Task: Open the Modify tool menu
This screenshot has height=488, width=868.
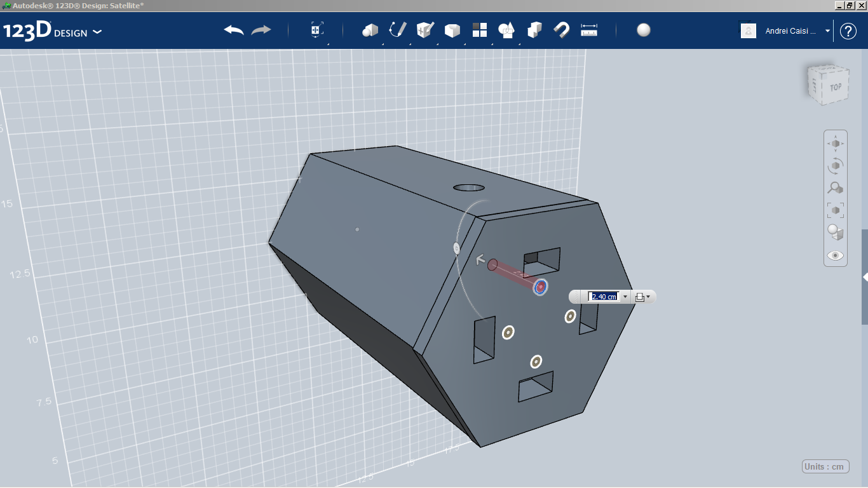Action: 452,30
